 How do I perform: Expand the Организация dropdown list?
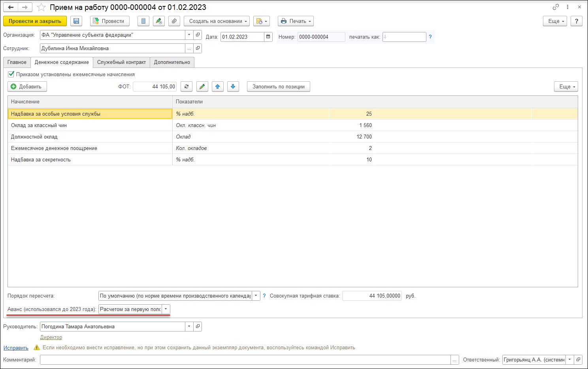pos(189,35)
